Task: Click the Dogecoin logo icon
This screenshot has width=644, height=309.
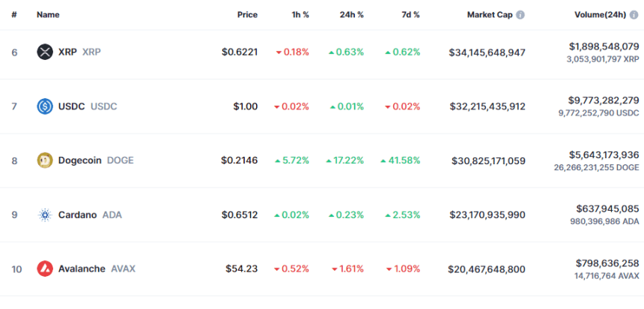Action: tap(45, 160)
